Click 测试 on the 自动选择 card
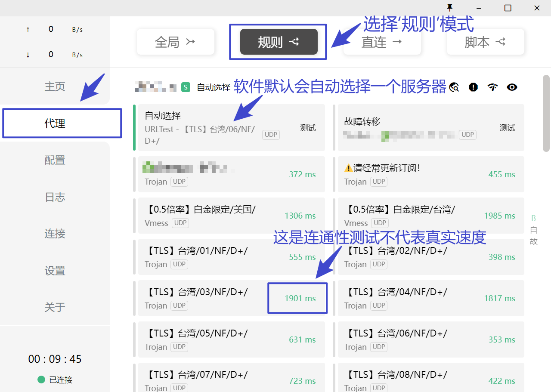Screen dimensions: 551x392 [308, 128]
